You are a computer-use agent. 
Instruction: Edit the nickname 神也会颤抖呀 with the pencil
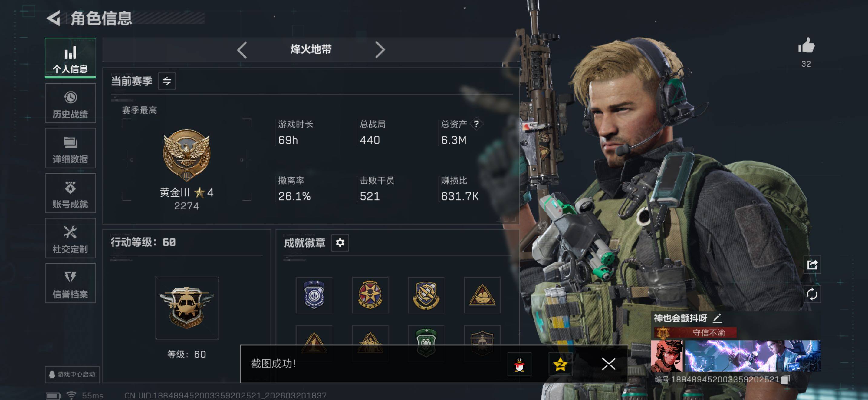pyautogui.click(x=717, y=318)
